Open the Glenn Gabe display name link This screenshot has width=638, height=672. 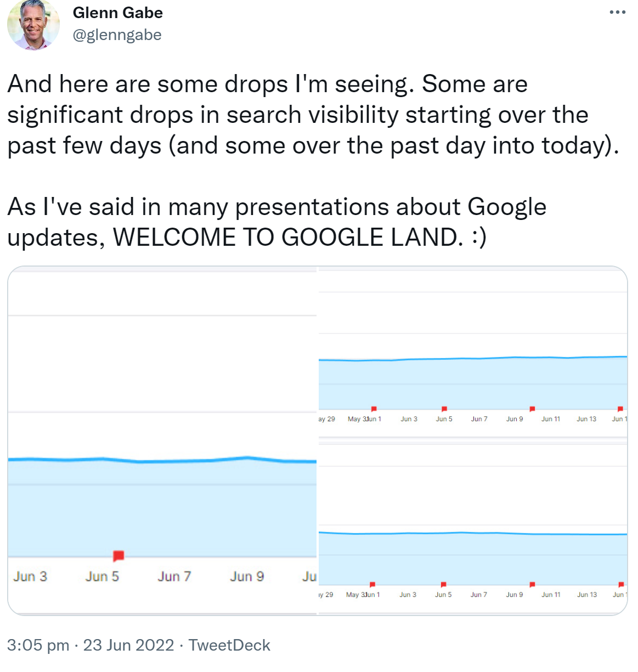(118, 12)
